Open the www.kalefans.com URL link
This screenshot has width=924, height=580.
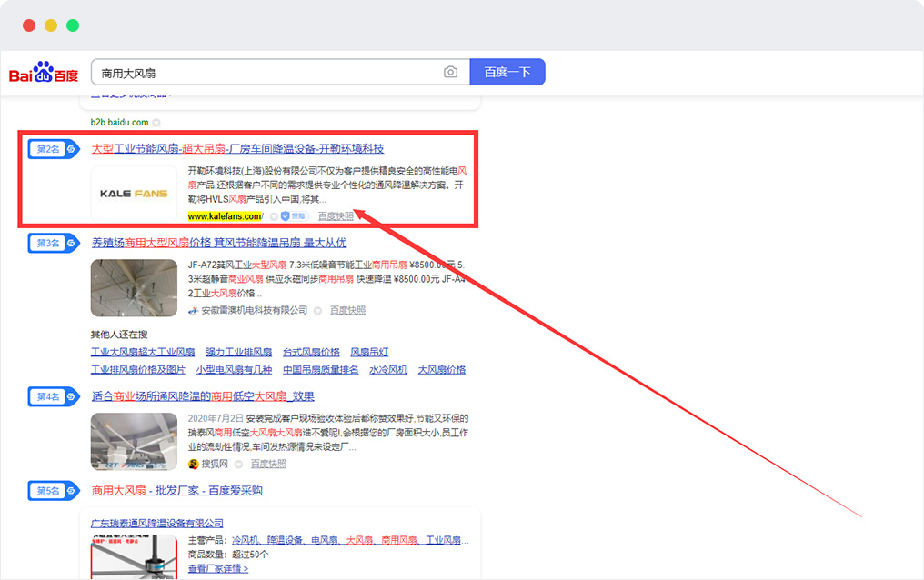(x=226, y=216)
